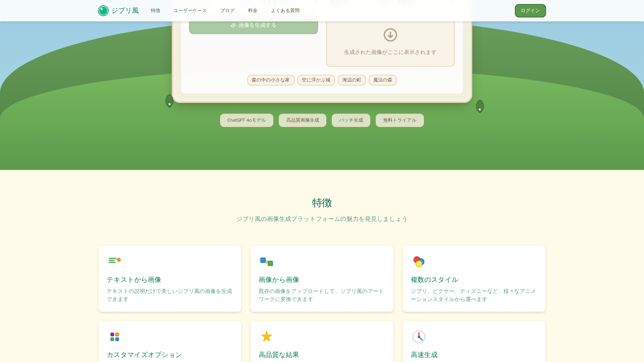Click the 高速生成 clock icon
The height and width of the screenshot is (362, 644).
pyautogui.click(x=419, y=337)
